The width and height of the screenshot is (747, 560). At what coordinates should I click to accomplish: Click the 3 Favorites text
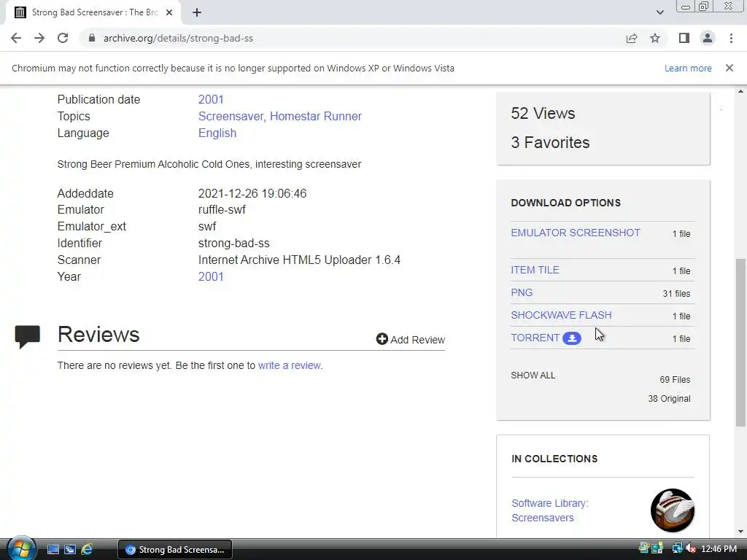coord(550,142)
